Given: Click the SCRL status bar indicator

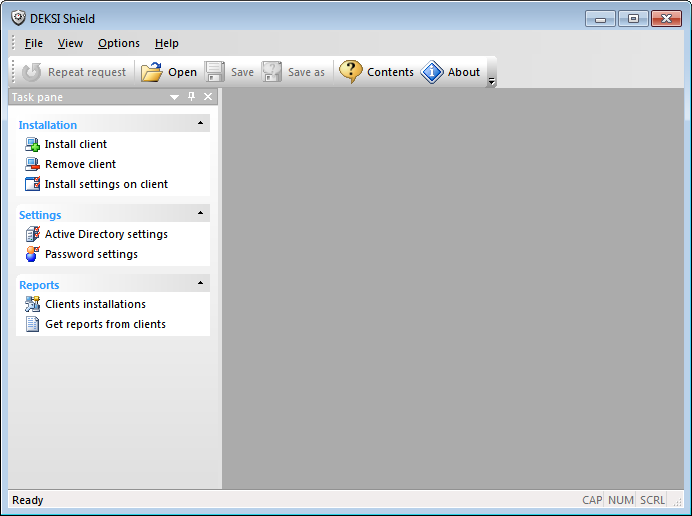Looking at the screenshot, I should pos(652,500).
